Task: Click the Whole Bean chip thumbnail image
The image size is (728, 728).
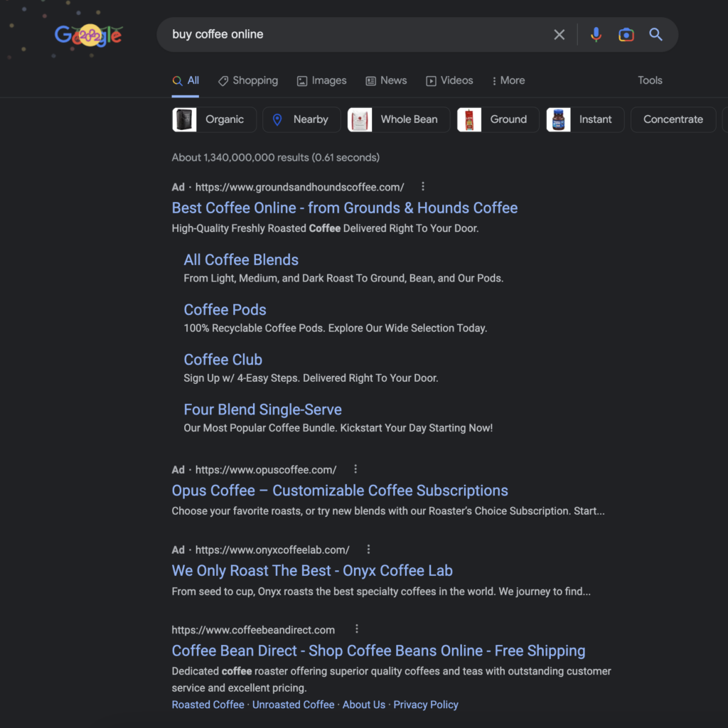Action: click(360, 119)
